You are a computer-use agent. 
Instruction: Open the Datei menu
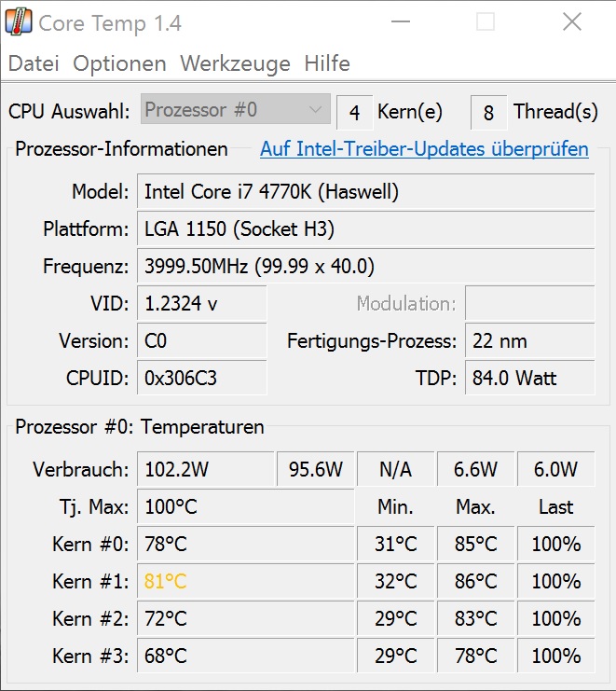34,63
